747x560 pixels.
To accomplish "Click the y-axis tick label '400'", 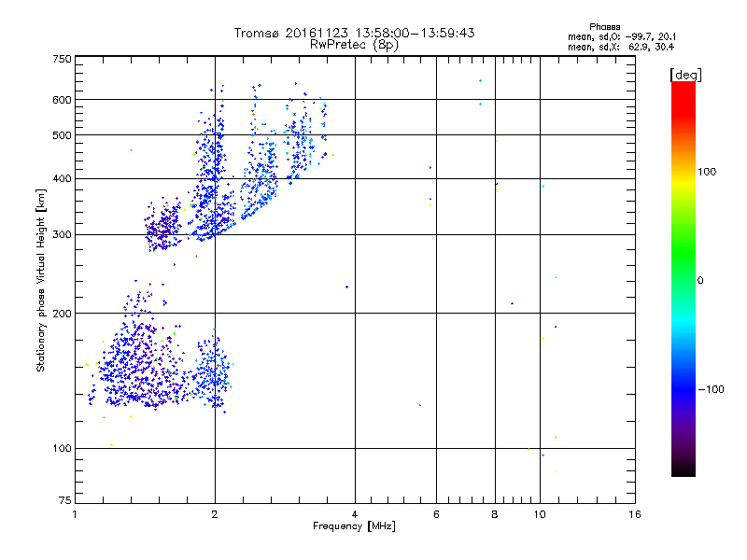I will pos(62,179).
